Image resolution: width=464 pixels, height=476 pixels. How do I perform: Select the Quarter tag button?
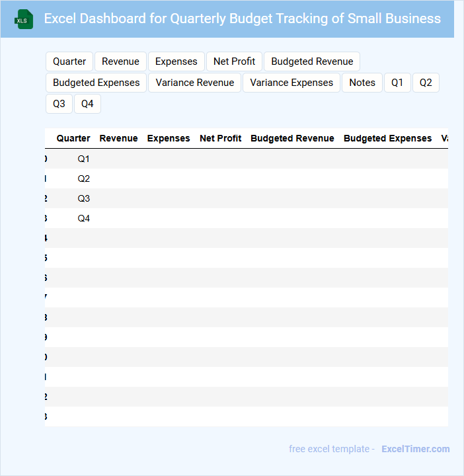pyautogui.click(x=69, y=61)
